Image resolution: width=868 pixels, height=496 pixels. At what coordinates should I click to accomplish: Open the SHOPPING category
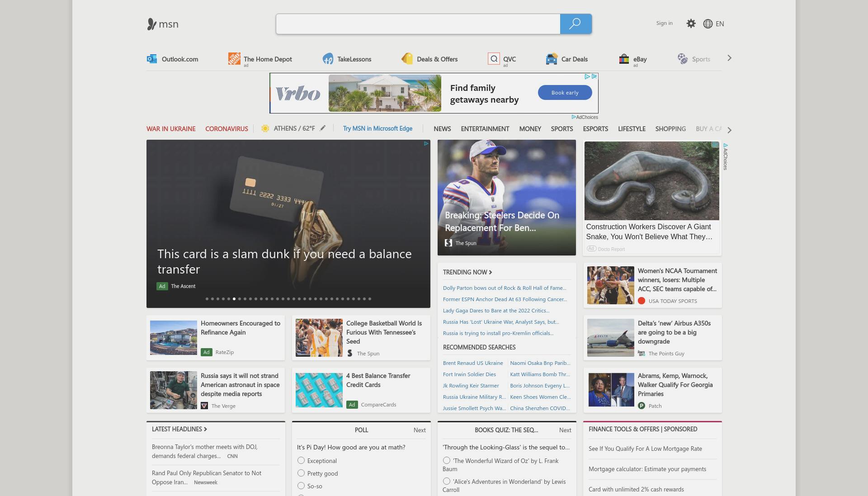click(x=670, y=129)
